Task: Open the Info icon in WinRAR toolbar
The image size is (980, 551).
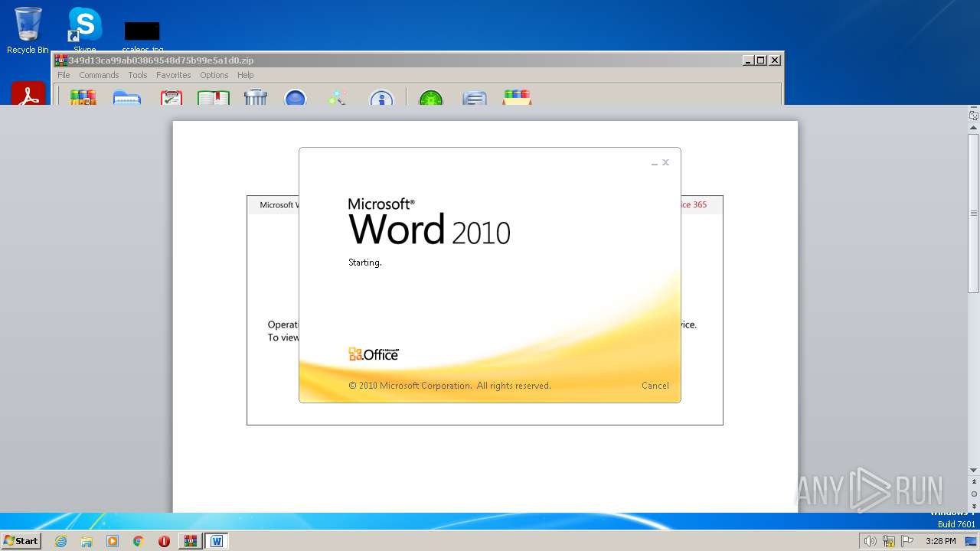Action: pos(381,97)
